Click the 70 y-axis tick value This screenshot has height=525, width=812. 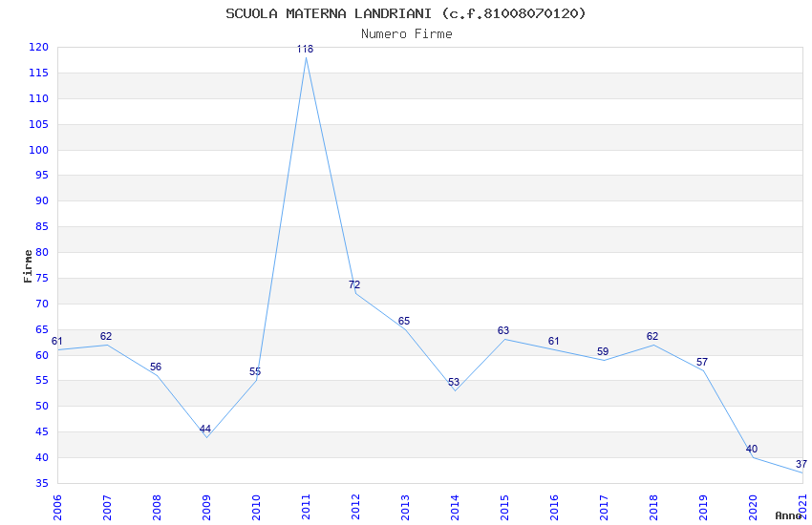tap(42, 304)
